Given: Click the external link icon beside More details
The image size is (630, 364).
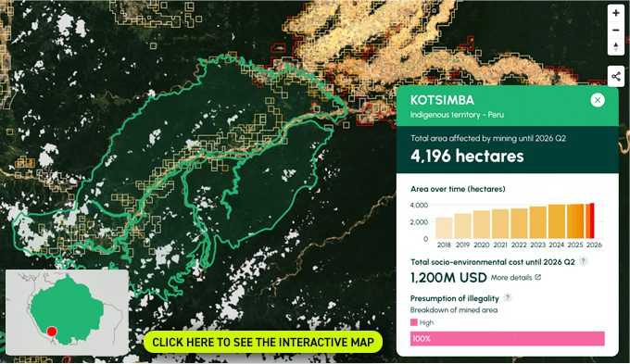Looking at the screenshot, I should coord(538,277).
